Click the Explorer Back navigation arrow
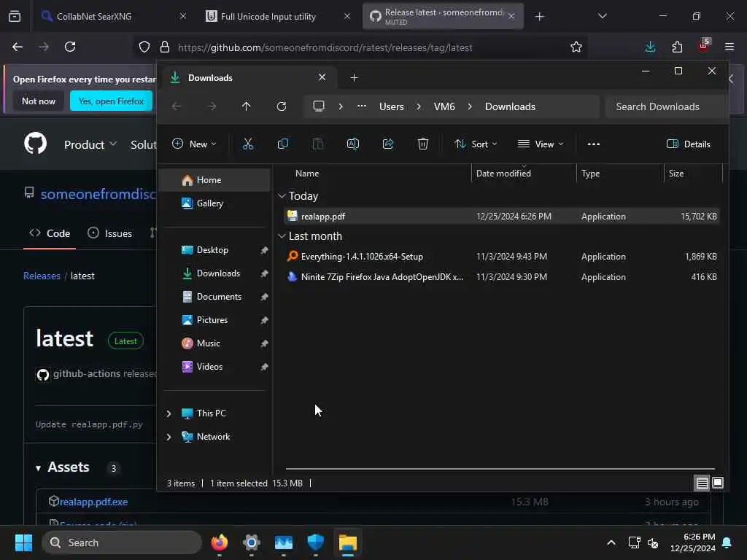This screenshot has width=747, height=560. tap(177, 106)
